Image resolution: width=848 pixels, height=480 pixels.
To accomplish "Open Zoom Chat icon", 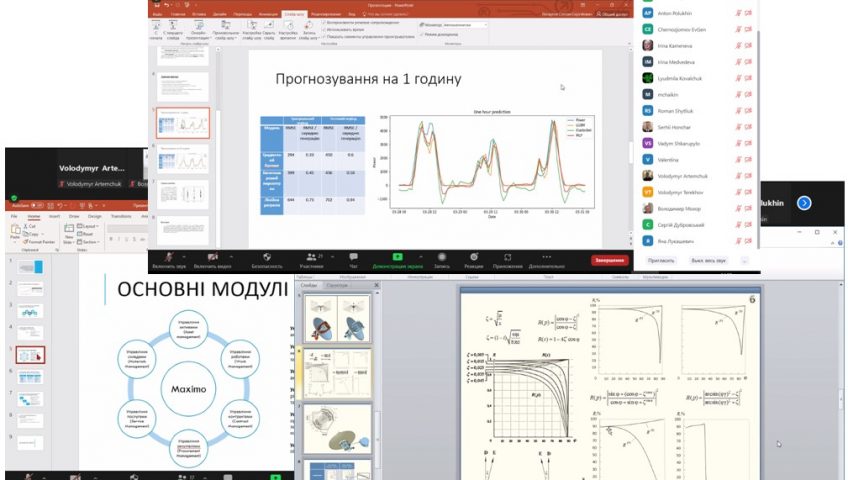I will (x=353, y=257).
